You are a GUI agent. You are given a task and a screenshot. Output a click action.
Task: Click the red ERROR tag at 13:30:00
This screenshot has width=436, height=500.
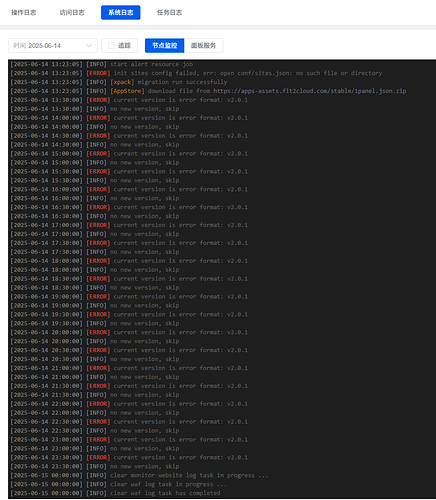click(x=98, y=100)
